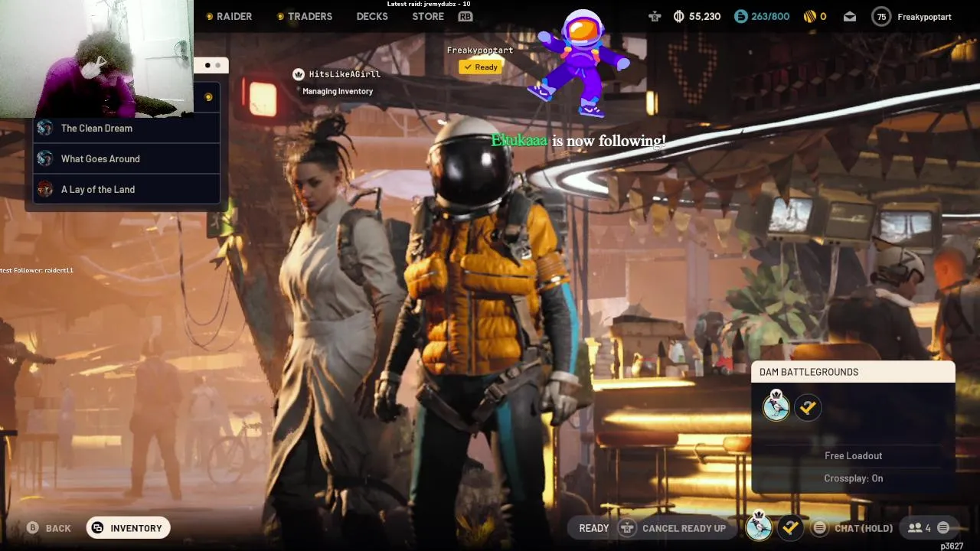The image size is (980, 551).
Task: Click the webcam overlay
Action: click(96, 59)
